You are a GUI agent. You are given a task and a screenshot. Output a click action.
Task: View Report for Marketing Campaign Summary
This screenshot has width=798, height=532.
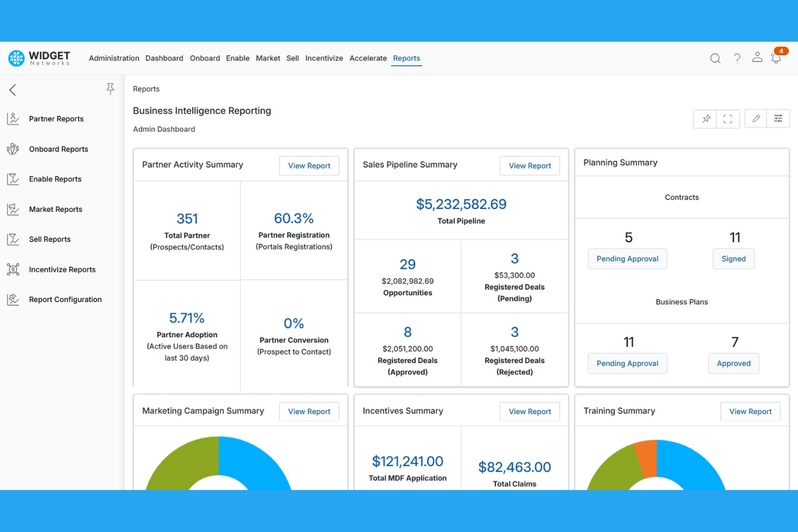coord(309,411)
